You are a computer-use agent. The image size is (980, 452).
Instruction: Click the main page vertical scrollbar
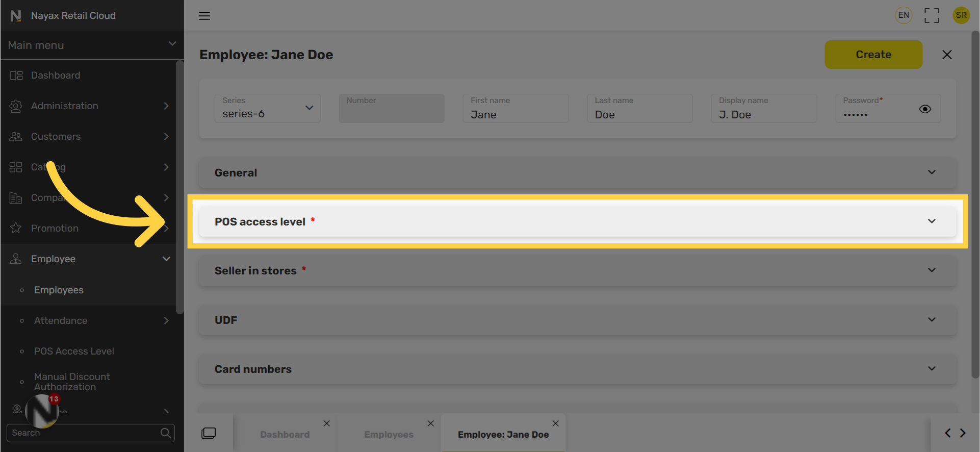[975, 204]
